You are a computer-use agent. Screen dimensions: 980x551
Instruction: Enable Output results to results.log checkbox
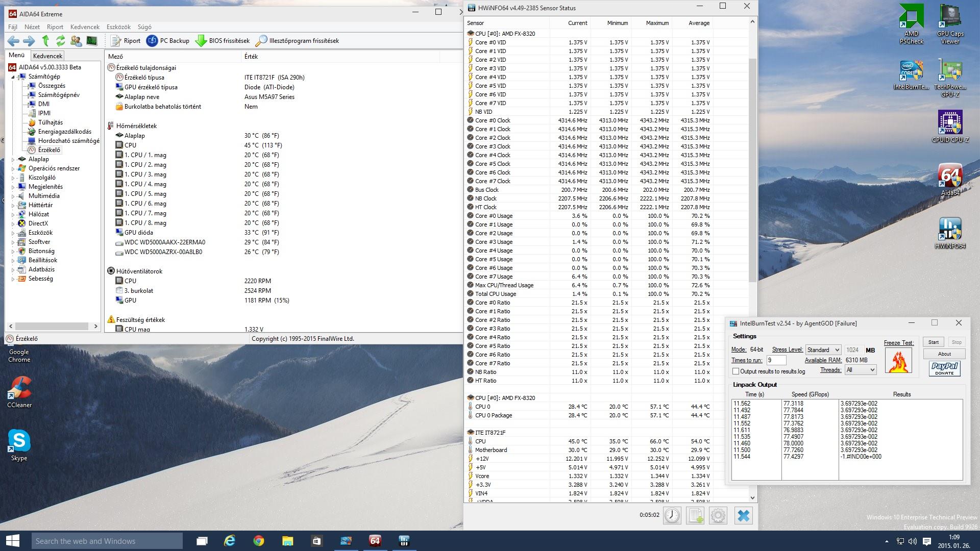click(736, 371)
